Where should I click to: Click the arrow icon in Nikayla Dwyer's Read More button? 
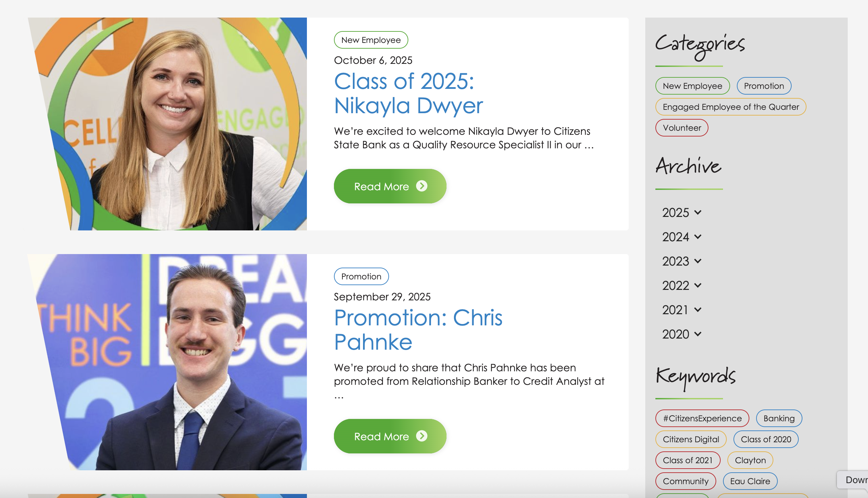(421, 186)
